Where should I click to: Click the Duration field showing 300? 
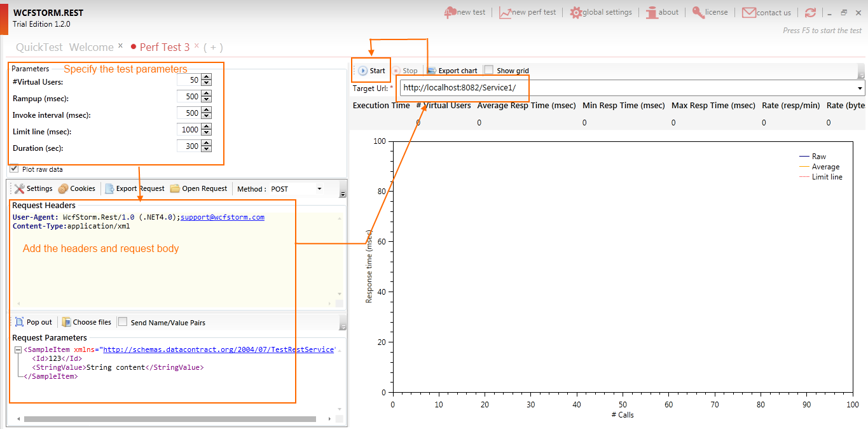coord(189,146)
